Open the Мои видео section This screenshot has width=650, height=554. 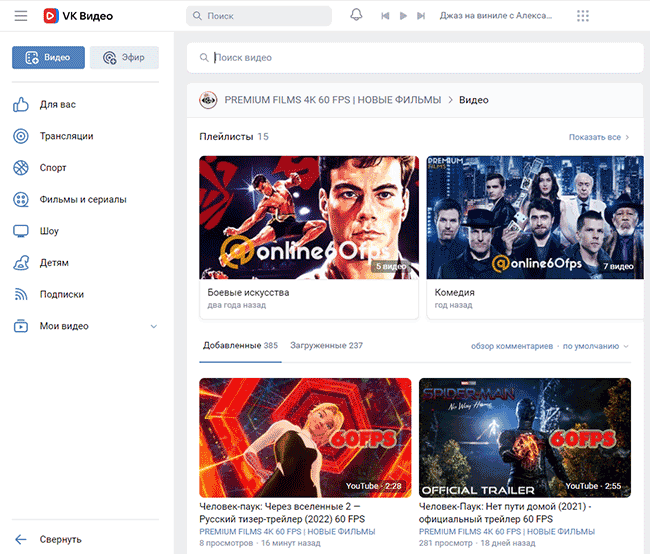(85, 326)
